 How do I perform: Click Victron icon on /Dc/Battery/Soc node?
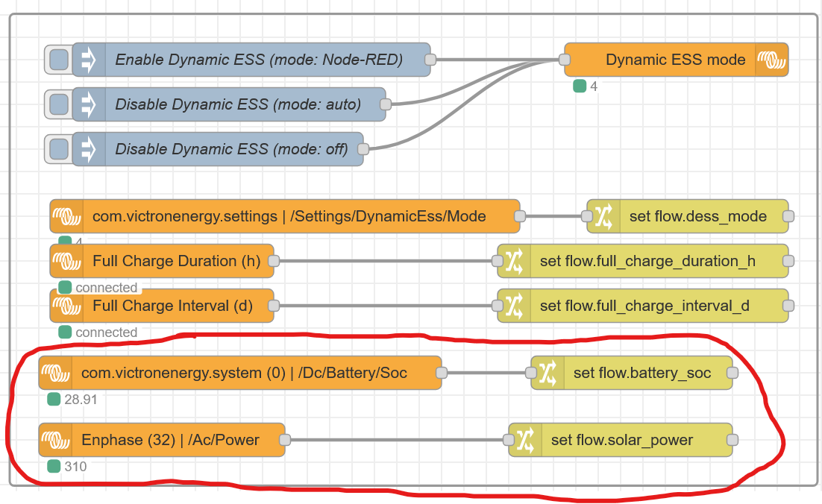click(x=55, y=373)
